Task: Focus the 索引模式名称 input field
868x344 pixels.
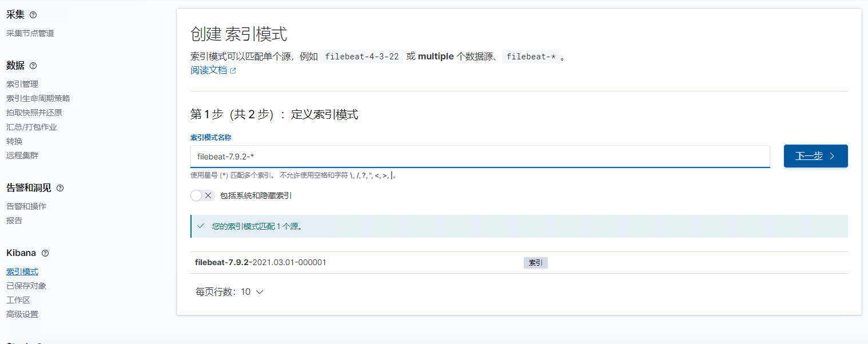Action: 480,156
